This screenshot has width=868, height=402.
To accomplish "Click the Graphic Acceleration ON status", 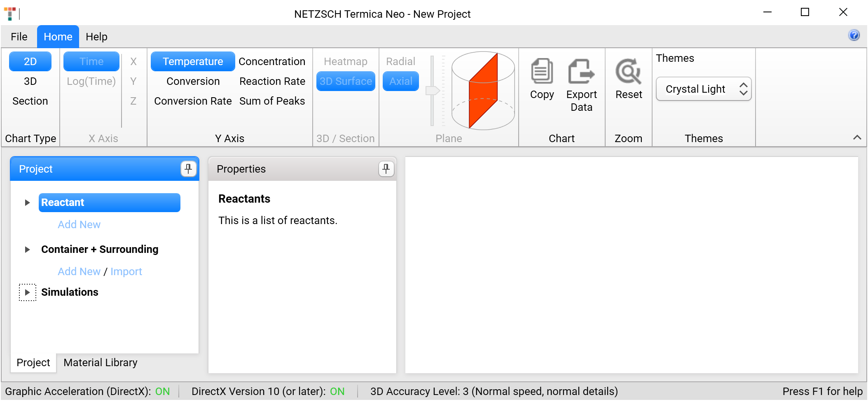I will 162,391.
